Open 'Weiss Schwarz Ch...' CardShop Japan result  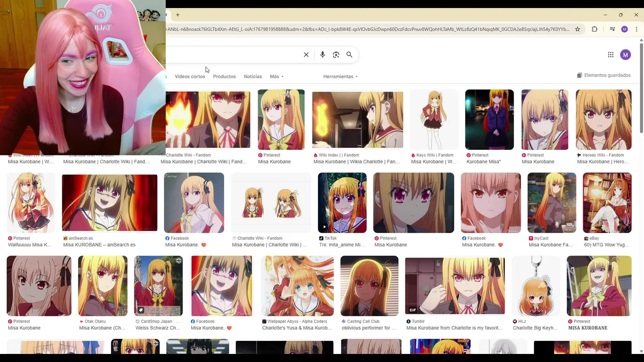tap(158, 328)
